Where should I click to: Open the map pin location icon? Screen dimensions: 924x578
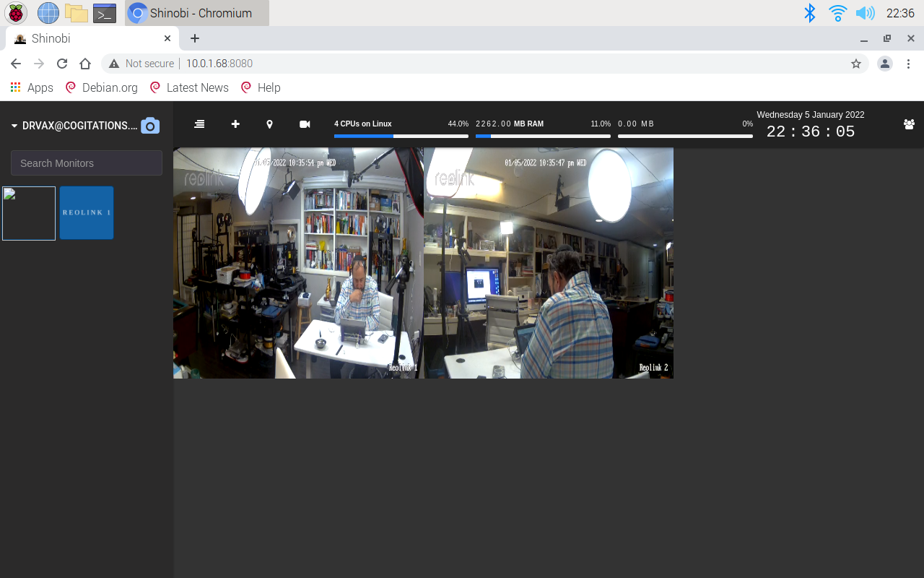pos(269,124)
